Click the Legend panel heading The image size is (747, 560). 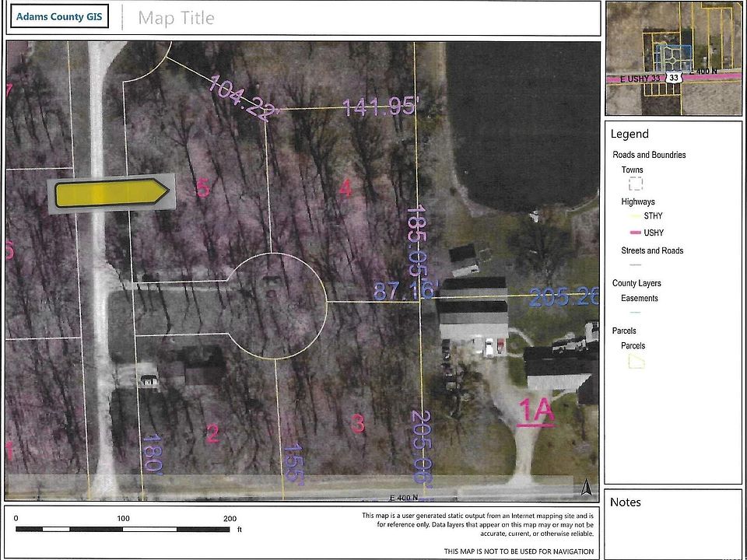[630, 134]
